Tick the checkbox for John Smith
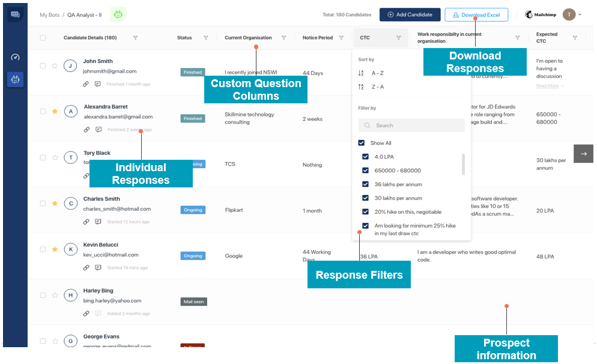The width and height of the screenshot is (597, 364). 43,65
